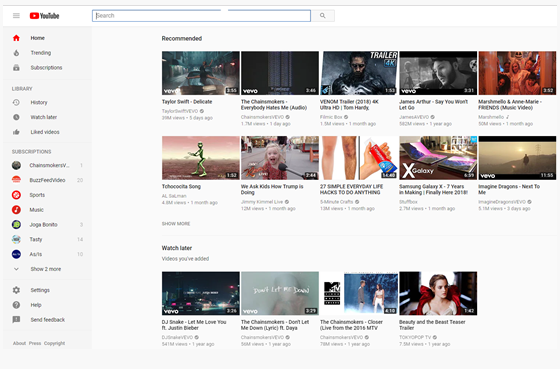
Task: Click the search magnifier button
Action: [322, 16]
